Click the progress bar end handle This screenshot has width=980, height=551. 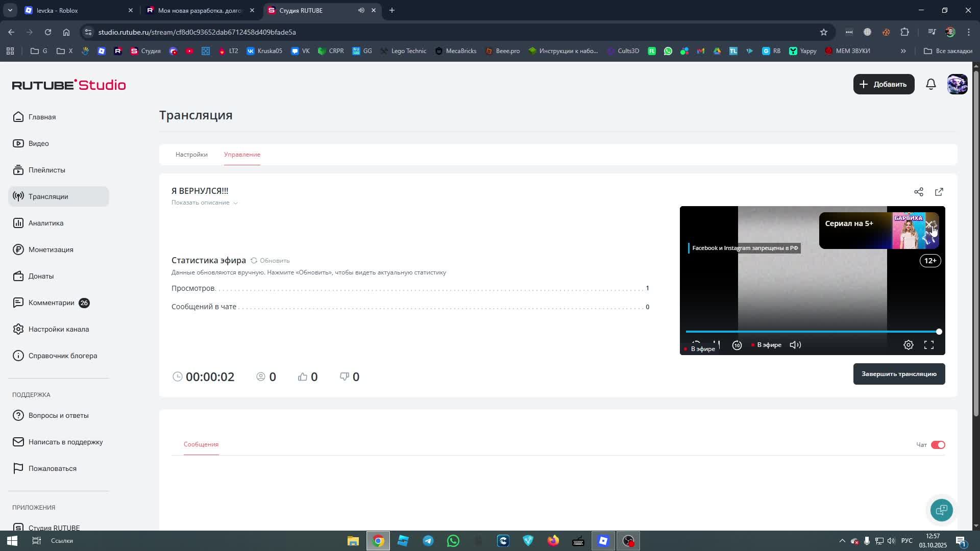[x=939, y=332]
